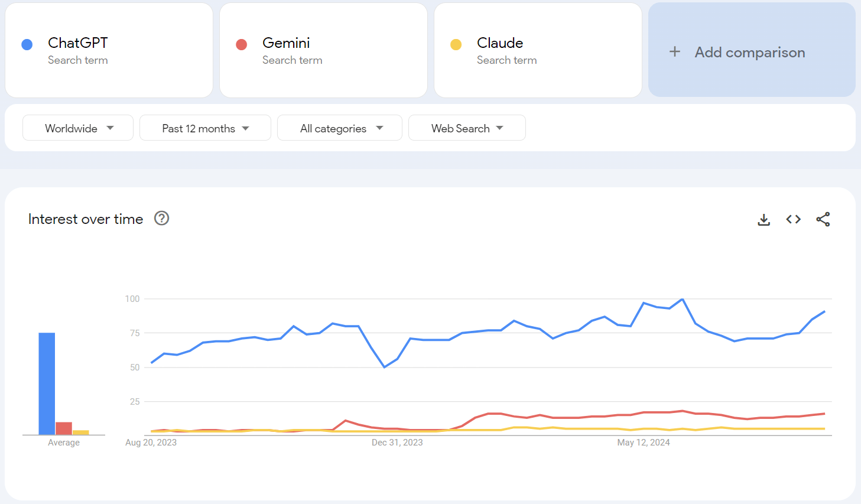Open the Worldwide region dropdown

(78, 128)
